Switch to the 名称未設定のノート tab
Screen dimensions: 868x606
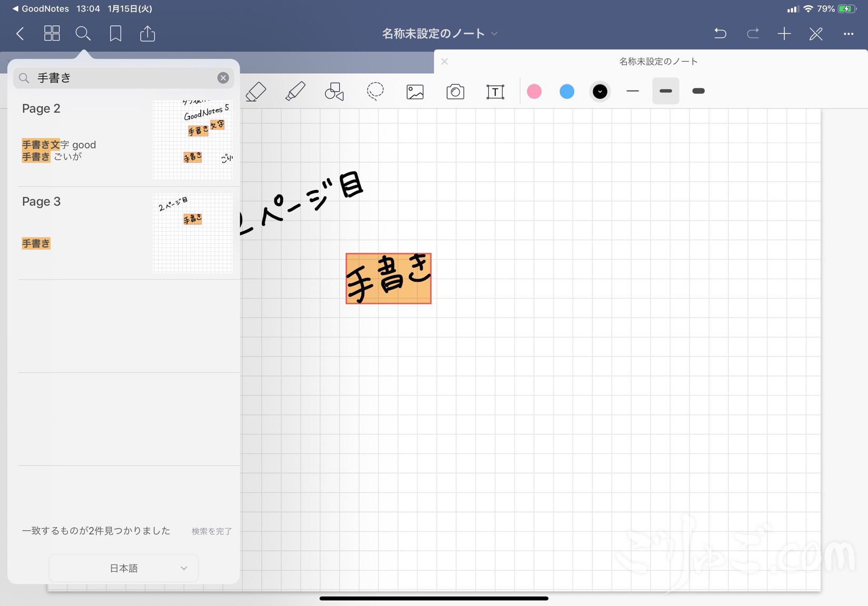[658, 62]
